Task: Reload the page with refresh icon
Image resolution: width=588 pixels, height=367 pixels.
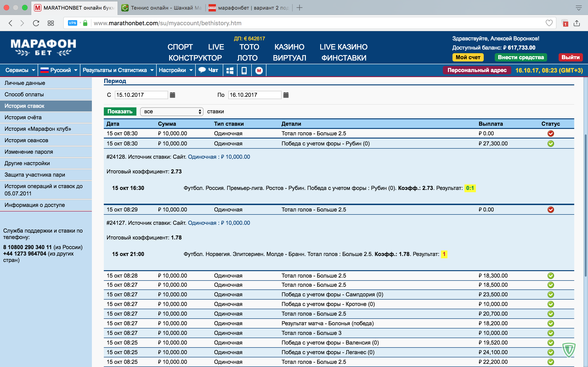Action: pos(36,23)
